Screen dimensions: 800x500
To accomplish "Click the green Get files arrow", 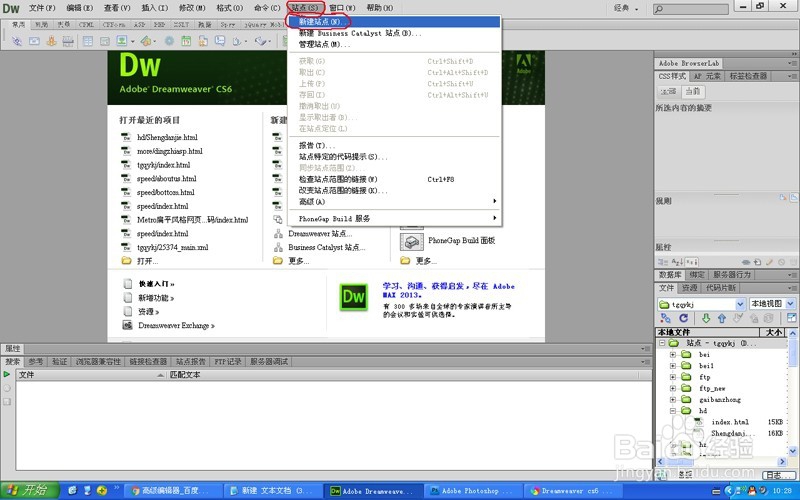I will click(706, 318).
